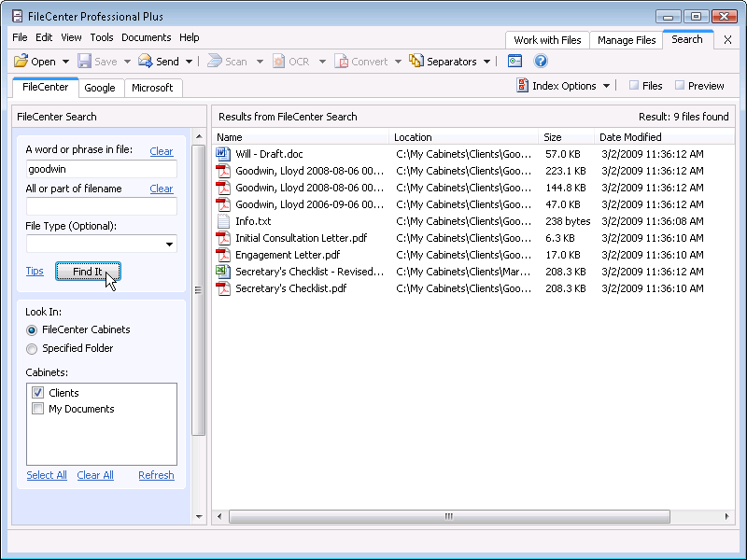Open the Edit menu
The height and width of the screenshot is (560, 747).
[44, 37]
